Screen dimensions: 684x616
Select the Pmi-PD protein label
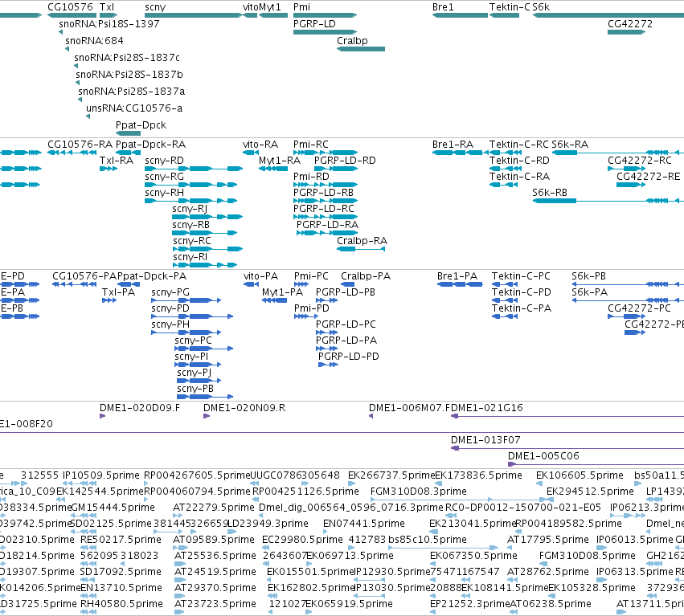pyautogui.click(x=312, y=308)
